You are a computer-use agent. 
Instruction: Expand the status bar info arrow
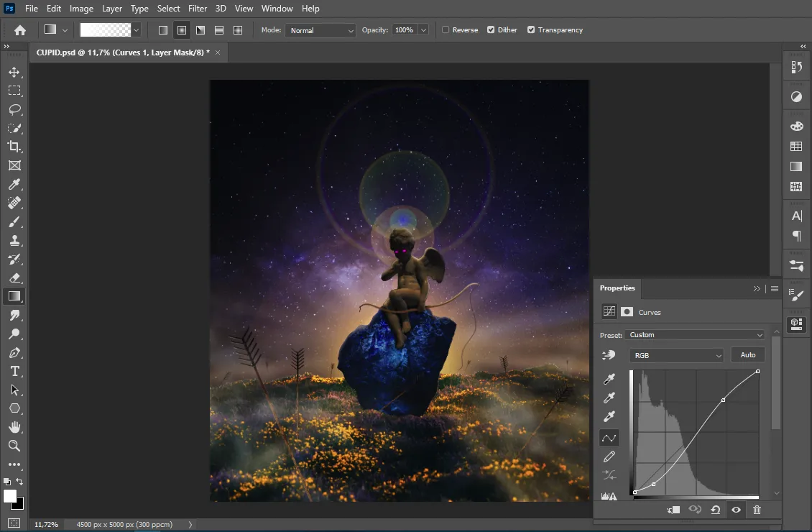190,525
